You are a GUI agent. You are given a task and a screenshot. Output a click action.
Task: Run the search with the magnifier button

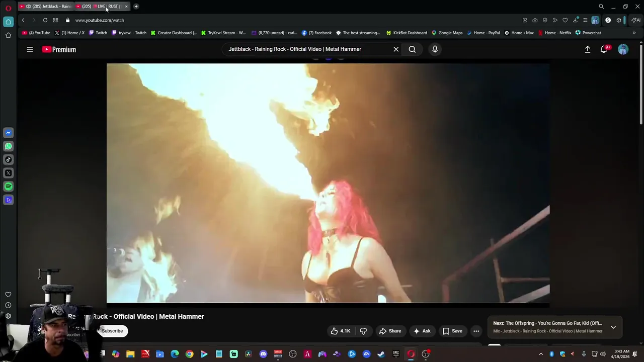click(x=412, y=49)
